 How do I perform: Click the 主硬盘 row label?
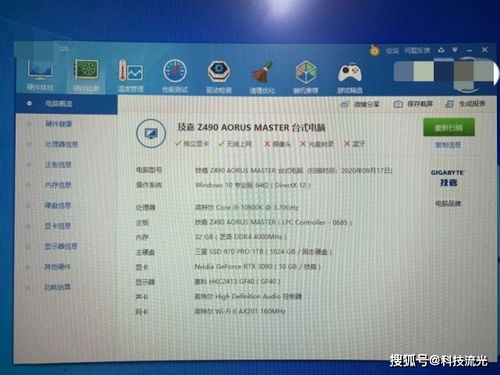(145, 252)
